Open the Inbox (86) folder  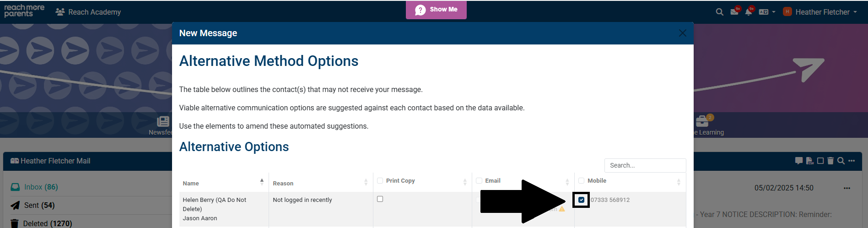(41, 187)
